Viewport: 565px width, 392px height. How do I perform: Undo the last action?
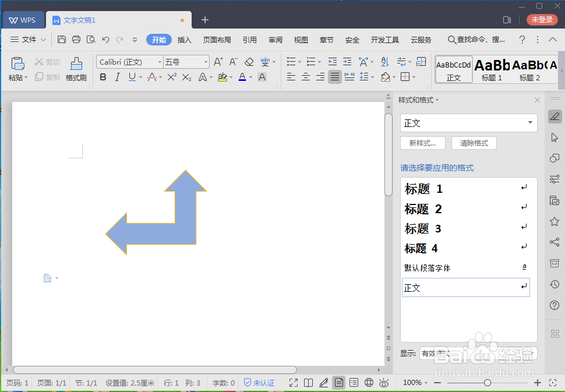[x=105, y=39]
